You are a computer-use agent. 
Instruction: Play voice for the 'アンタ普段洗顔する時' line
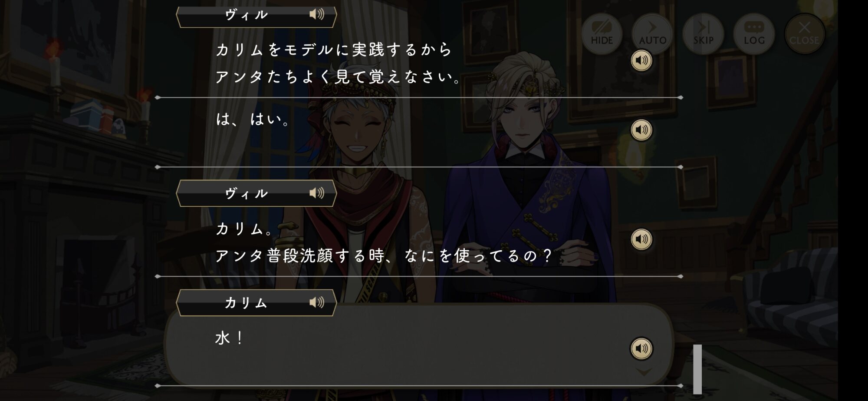coord(641,239)
